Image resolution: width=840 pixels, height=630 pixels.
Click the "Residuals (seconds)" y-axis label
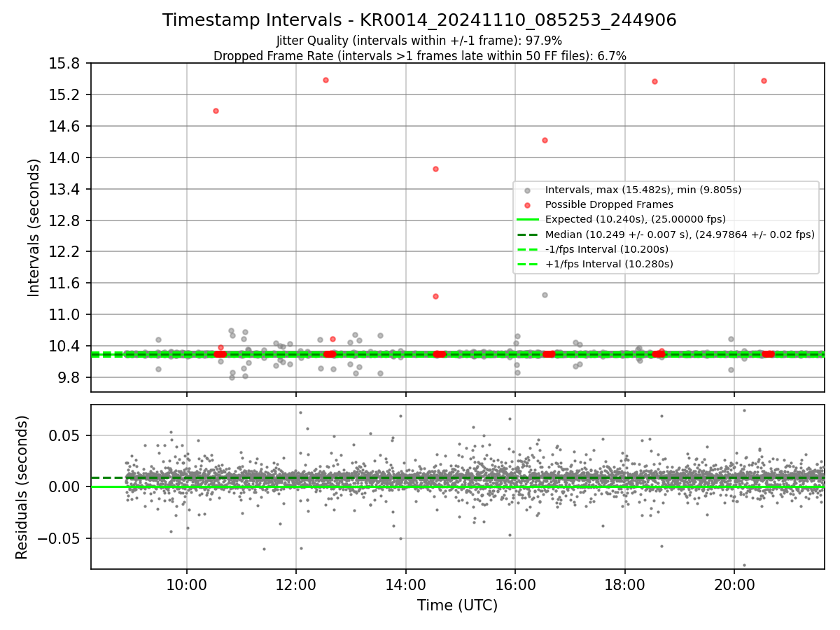pos(22,487)
